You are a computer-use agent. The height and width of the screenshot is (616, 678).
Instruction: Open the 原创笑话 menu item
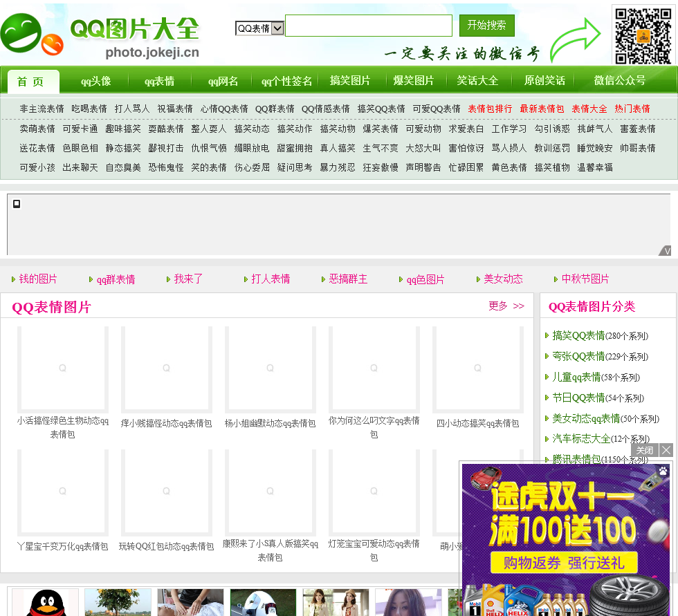[x=545, y=81]
